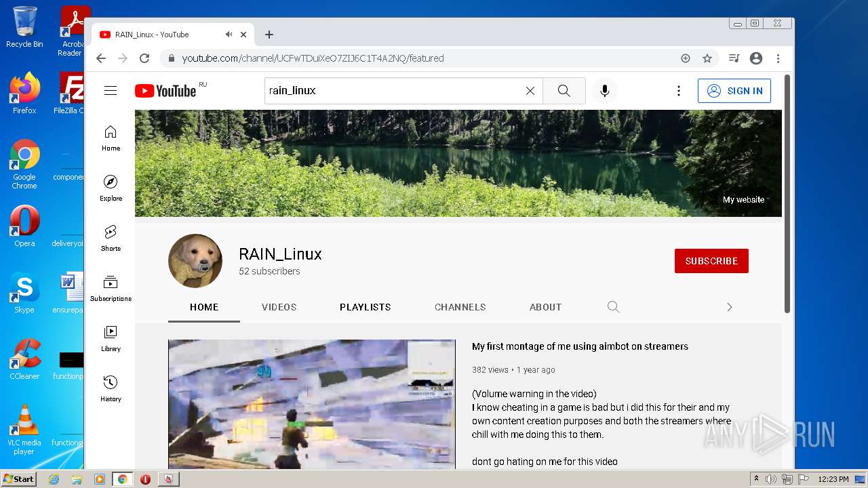This screenshot has width=868, height=488.
Task: Select the HOME channel tab
Action: pyautogui.click(x=204, y=307)
